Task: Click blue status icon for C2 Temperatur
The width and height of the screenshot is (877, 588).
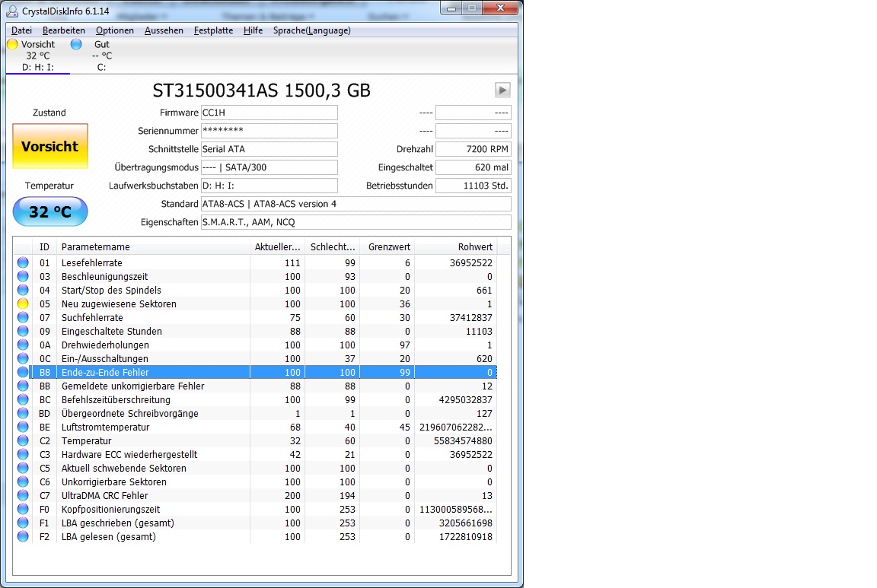Action: coord(23,440)
